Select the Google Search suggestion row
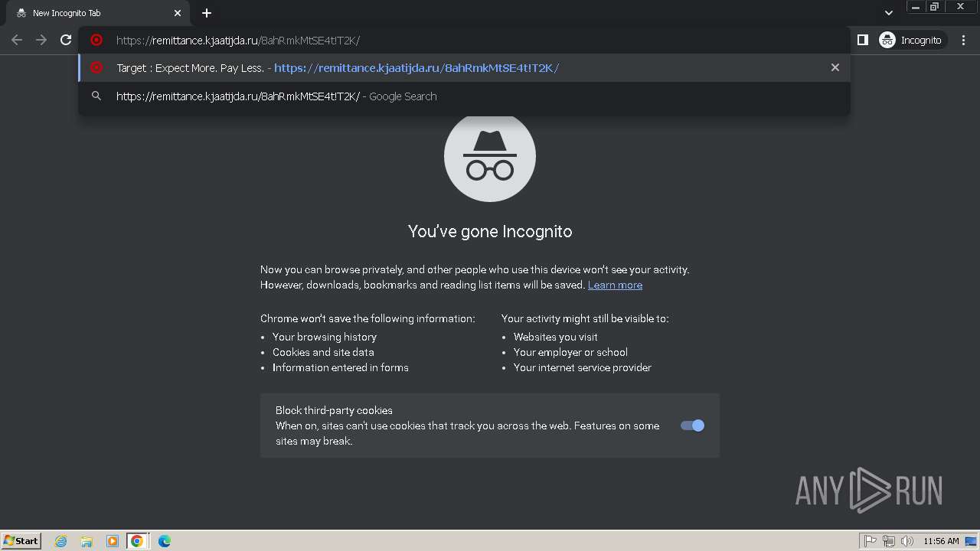Viewport: 980px width, 551px height. click(x=464, y=96)
